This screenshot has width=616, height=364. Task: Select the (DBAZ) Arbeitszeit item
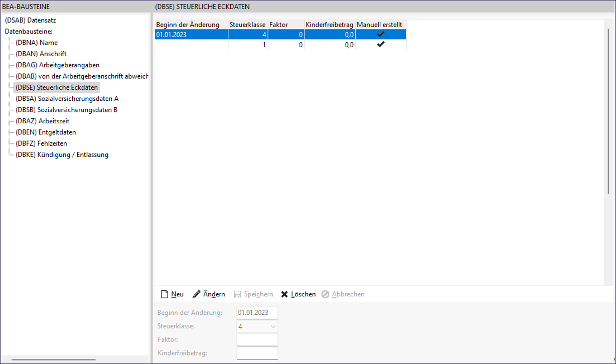pos(43,121)
